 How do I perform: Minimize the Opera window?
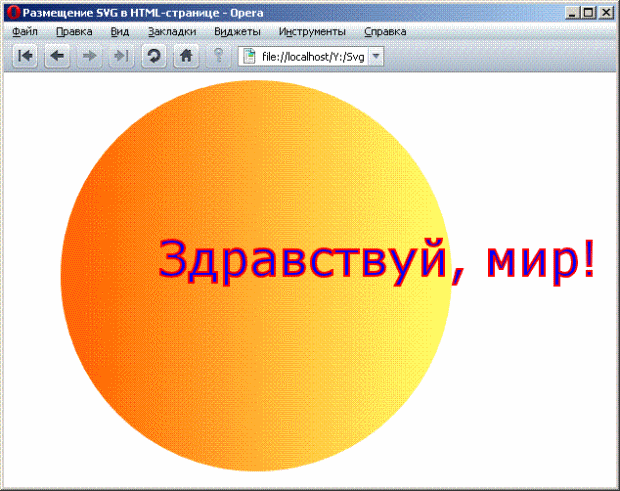click(x=572, y=13)
